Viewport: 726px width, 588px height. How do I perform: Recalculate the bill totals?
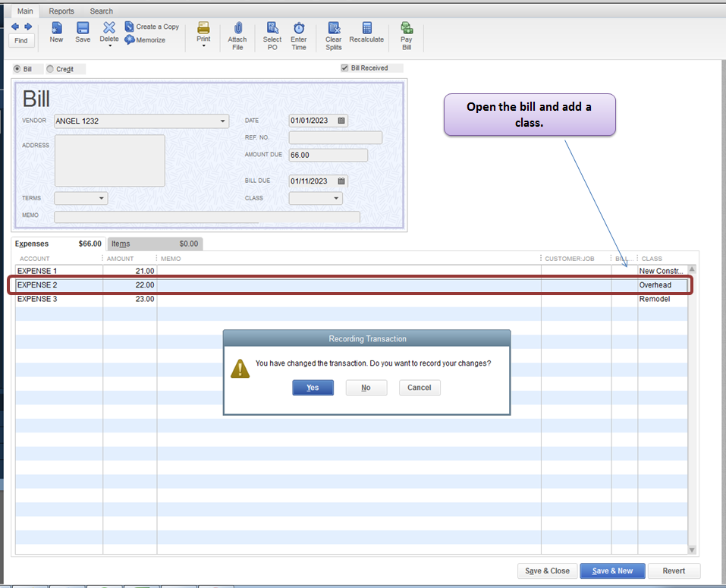coord(366,33)
